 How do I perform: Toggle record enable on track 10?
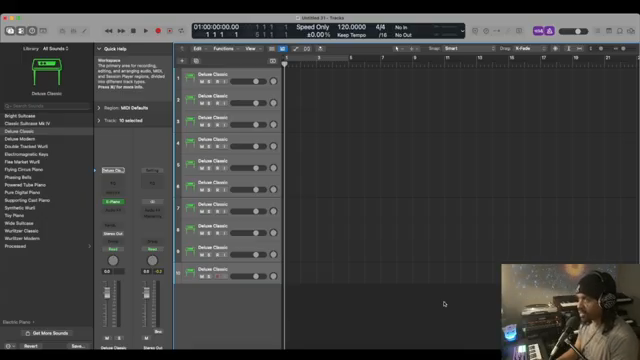click(x=217, y=276)
